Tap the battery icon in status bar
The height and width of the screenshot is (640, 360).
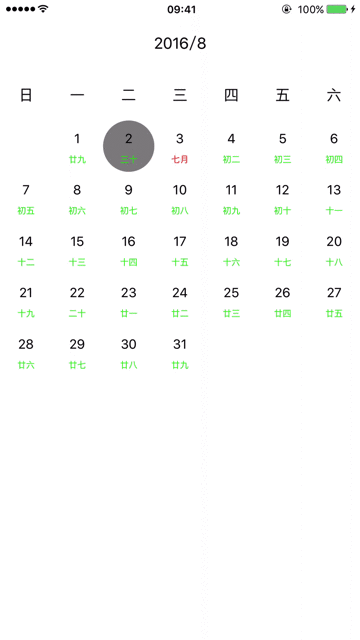pos(337,9)
